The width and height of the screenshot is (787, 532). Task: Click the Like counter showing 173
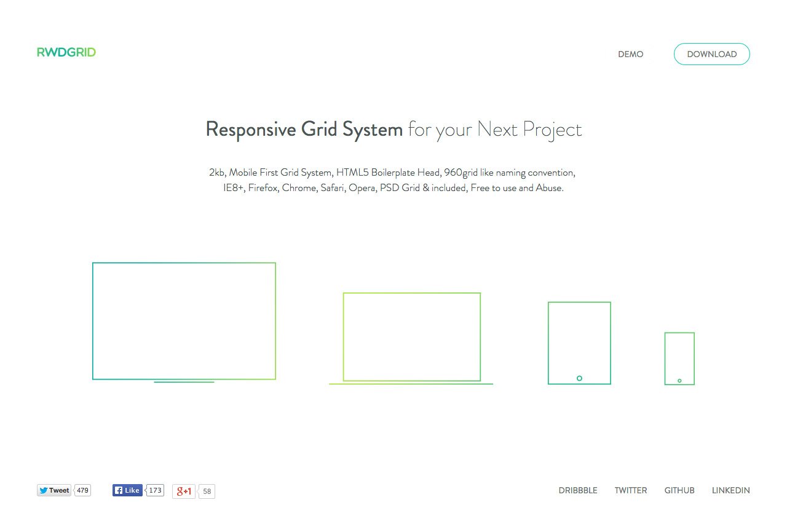156,490
